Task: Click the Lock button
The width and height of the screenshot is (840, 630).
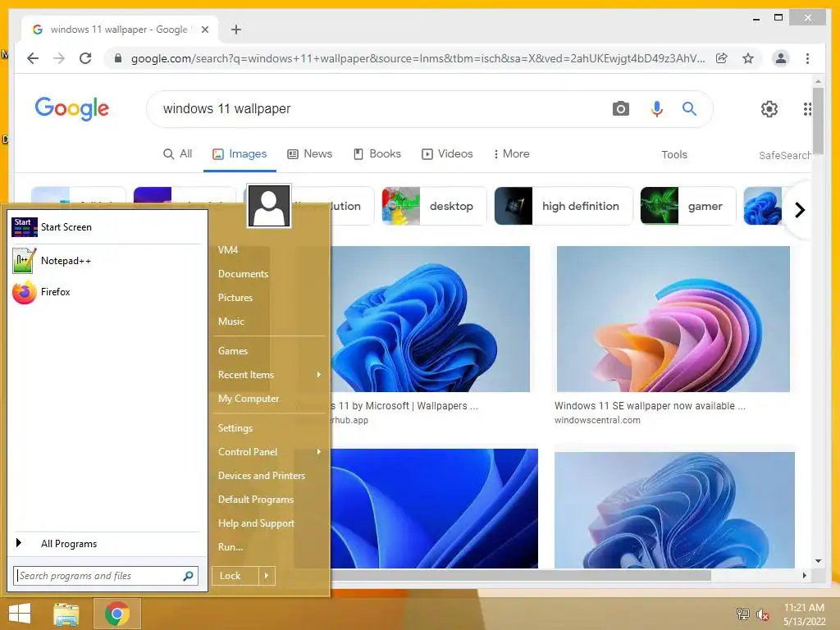Action: click(x=235, y=576)
